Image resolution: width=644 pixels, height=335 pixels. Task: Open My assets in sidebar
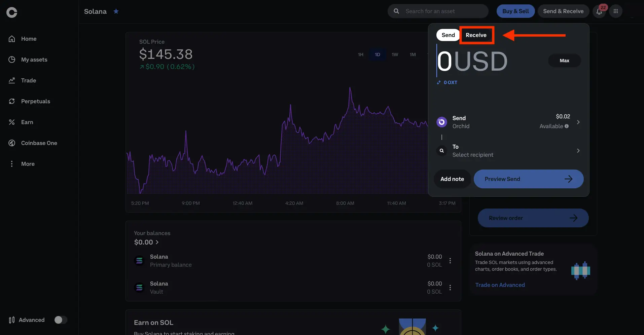(x=28, y=60)
